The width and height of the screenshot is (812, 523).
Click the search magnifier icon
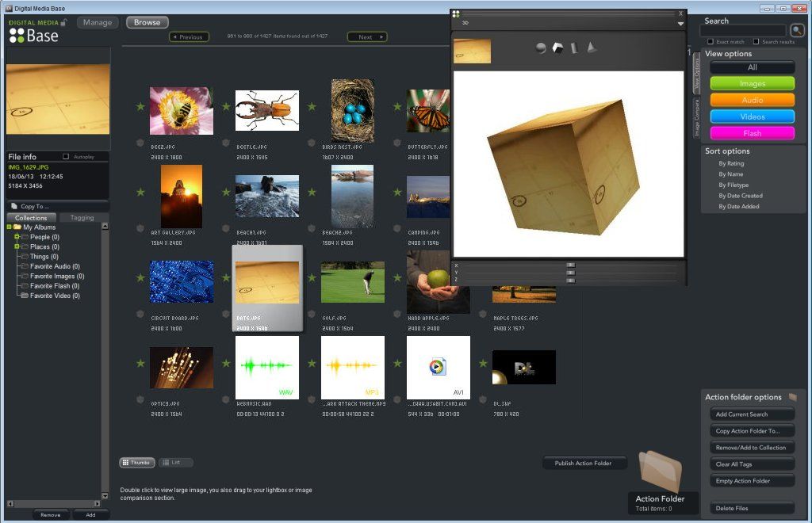[x=797, y=31]
